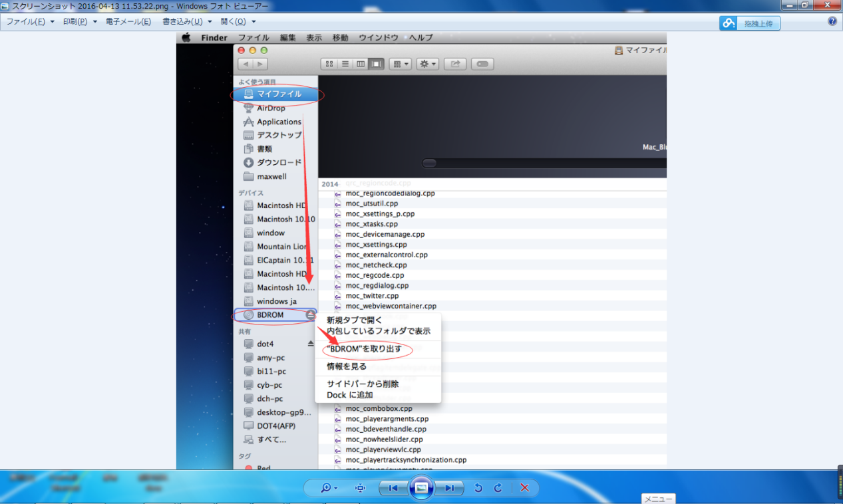Start the slideshow with the center button
The width and height of the screenshot is (843, 504).
421,488
